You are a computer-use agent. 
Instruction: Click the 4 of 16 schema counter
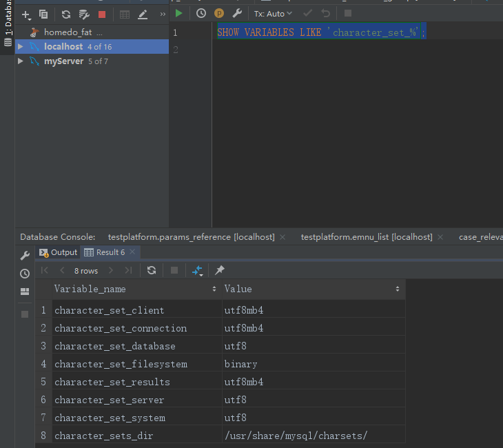(99, 47)
